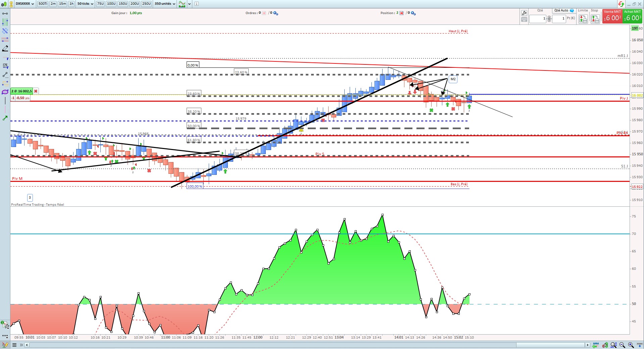
Task: Click the cursor mode icon at left toolbar top
Action: 5,13
